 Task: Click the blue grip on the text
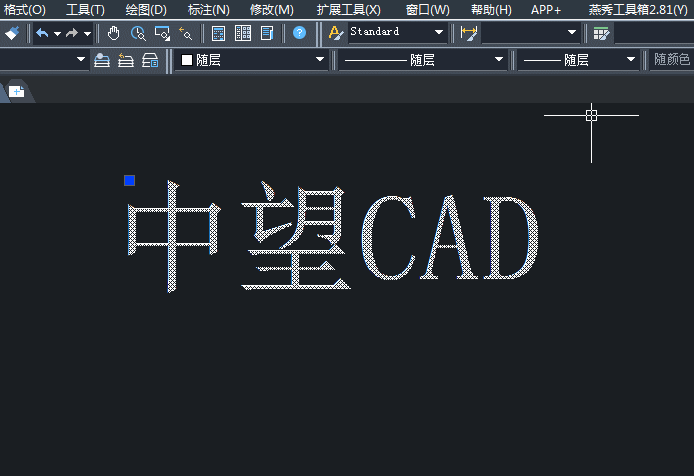tap(129, 180)
